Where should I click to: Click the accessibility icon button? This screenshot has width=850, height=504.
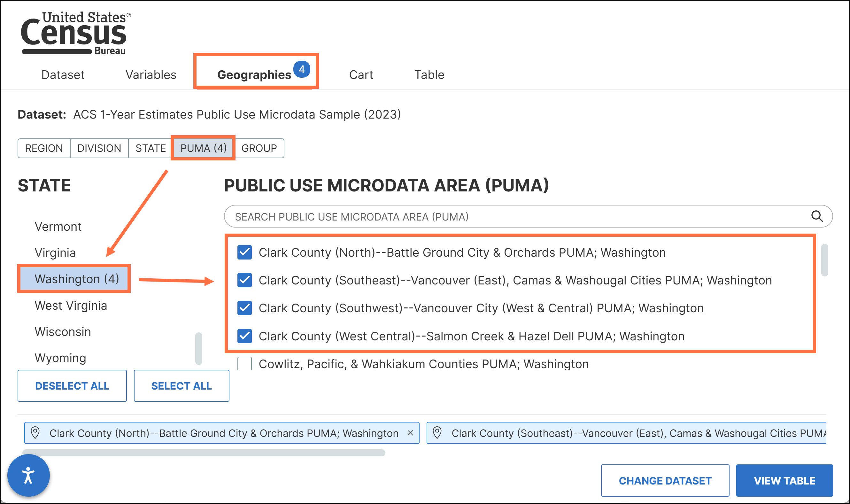(28, 475)
